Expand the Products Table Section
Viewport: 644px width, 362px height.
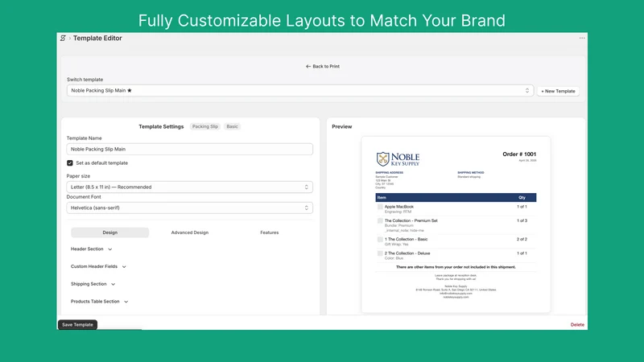pos(99,301)
